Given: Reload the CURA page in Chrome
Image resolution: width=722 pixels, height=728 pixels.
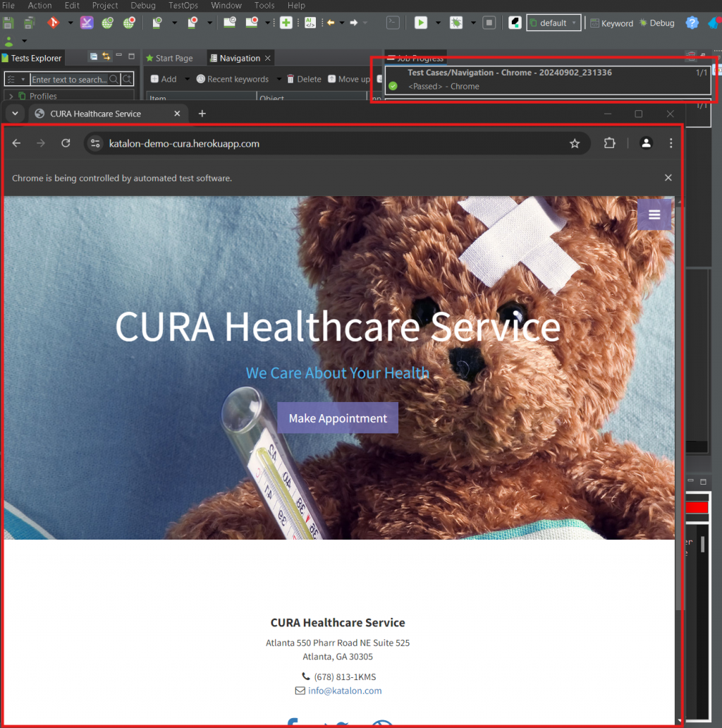Looking at the screenshot, I should point(66,143).
